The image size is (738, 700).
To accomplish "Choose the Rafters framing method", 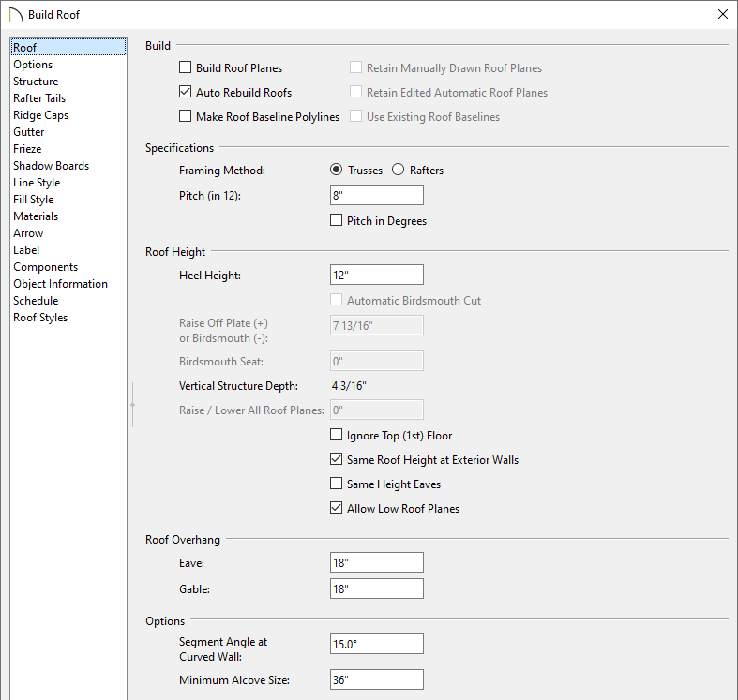I will 399,170.
